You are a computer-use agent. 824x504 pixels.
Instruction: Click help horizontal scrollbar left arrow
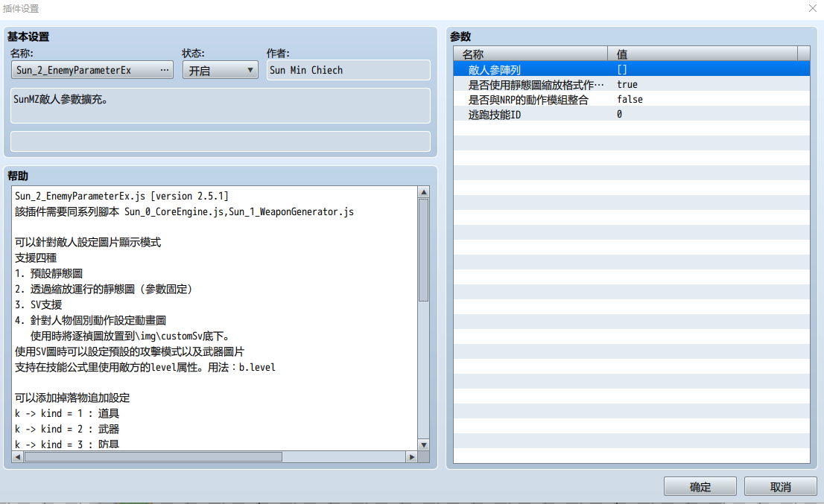(17, 457)
